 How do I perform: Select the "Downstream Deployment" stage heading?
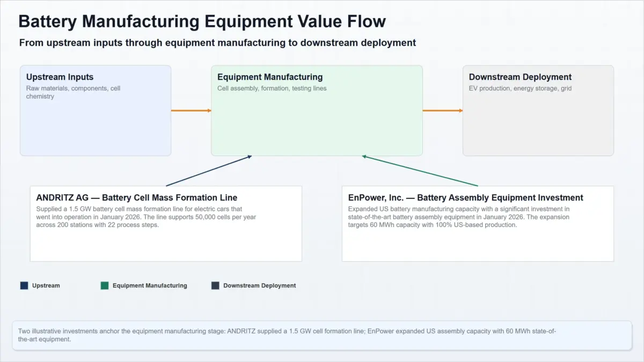[x=520, y=77]
